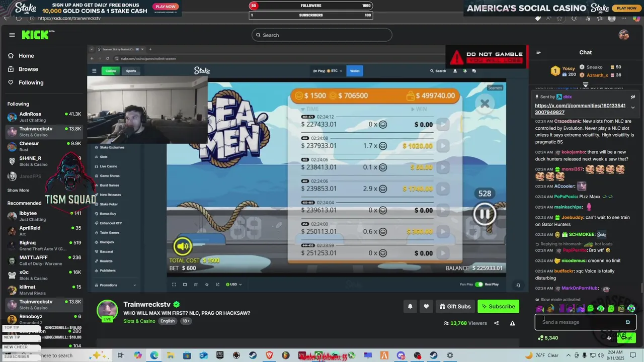Click in the Kick search field
Screen dimensions: 644x362
pos(322,35)
